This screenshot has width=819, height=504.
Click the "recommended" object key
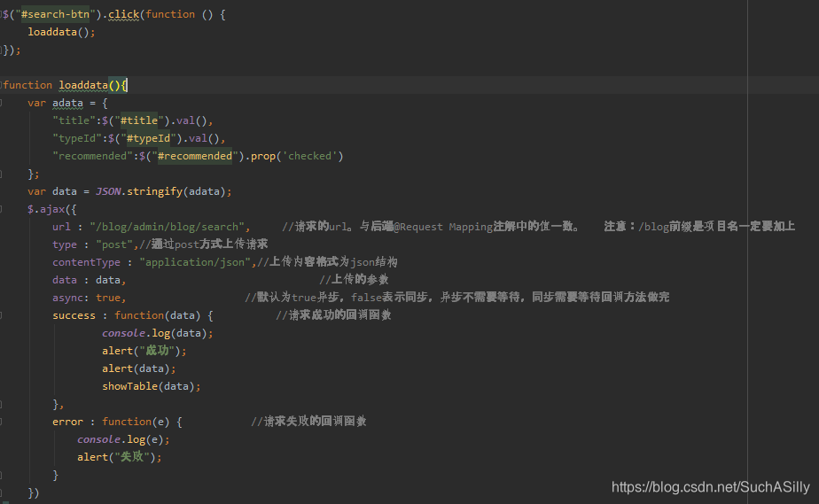tap(92, 156)
